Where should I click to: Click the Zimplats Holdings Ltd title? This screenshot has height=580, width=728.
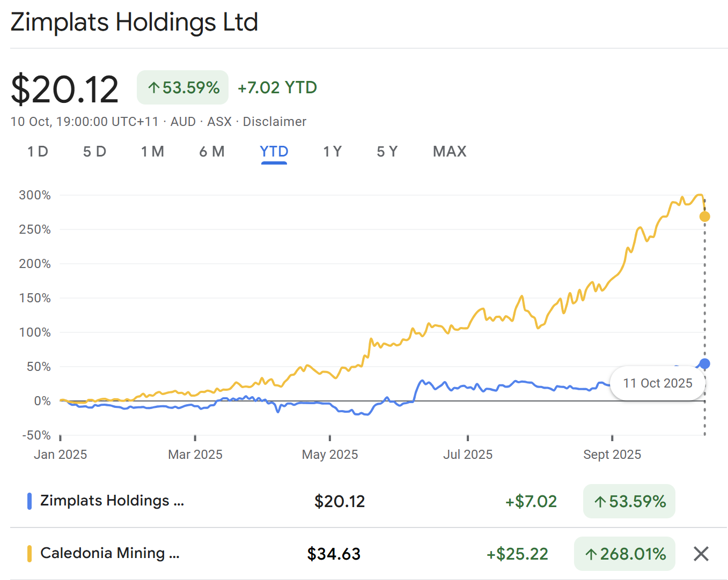[x=134, y=23]
